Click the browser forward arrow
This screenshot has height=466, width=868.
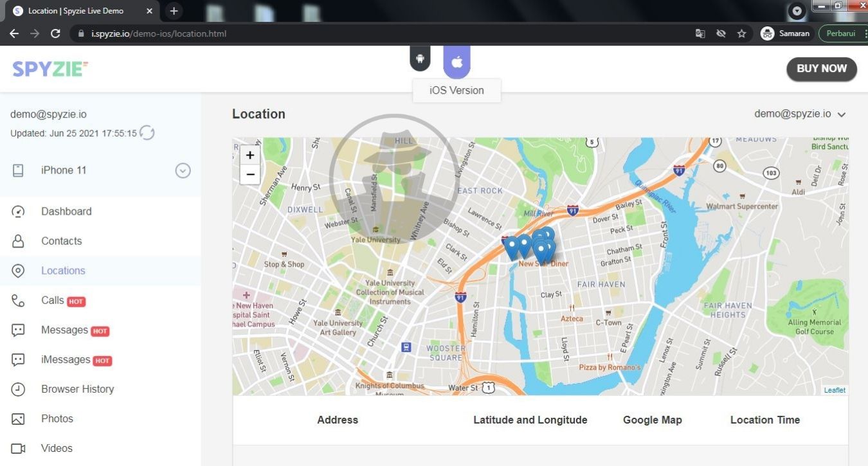[x=35, y=33]
